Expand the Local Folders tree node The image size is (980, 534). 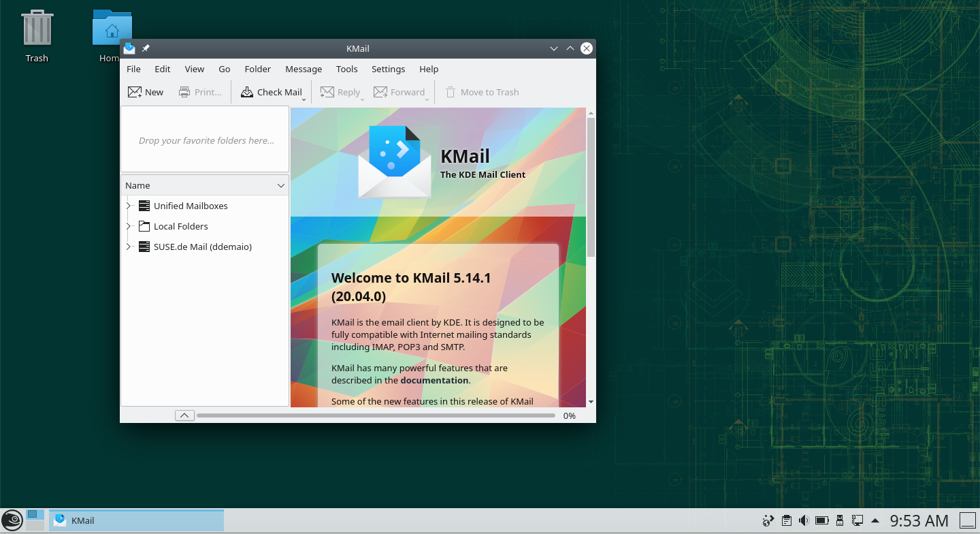pos(129,226)
